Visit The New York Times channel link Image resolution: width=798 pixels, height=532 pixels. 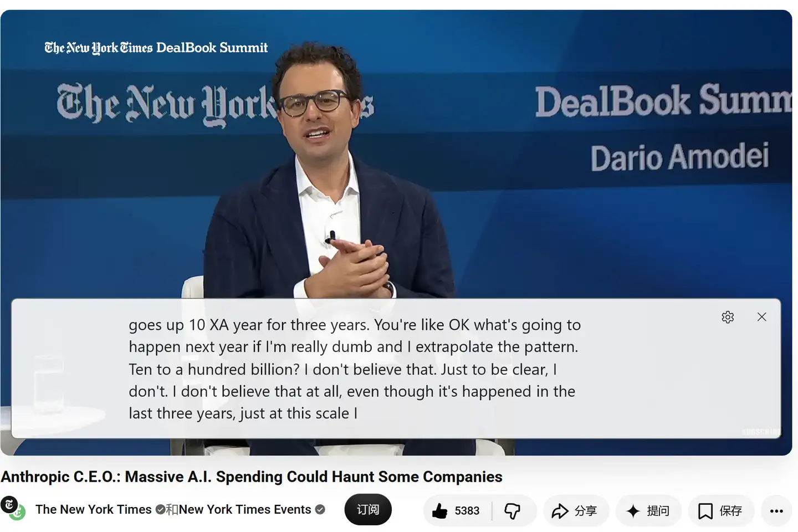[x=93, y=510]
